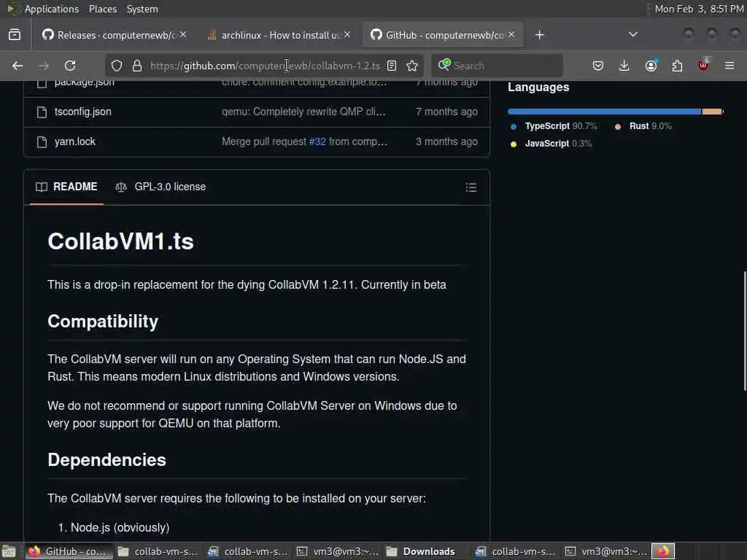The height and width of the screenshot is (560, 747).
Task: Click the yarn.lock file icon
Action: (42, 142)
